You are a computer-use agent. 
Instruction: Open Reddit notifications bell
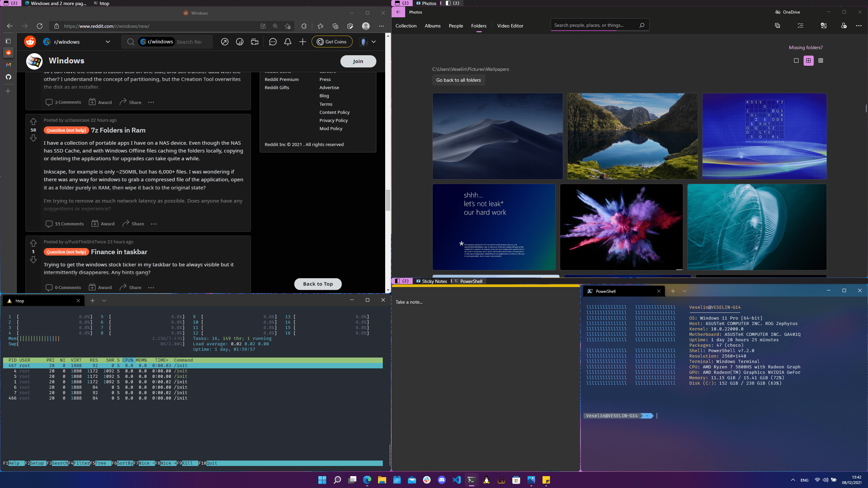click(288, 42)
